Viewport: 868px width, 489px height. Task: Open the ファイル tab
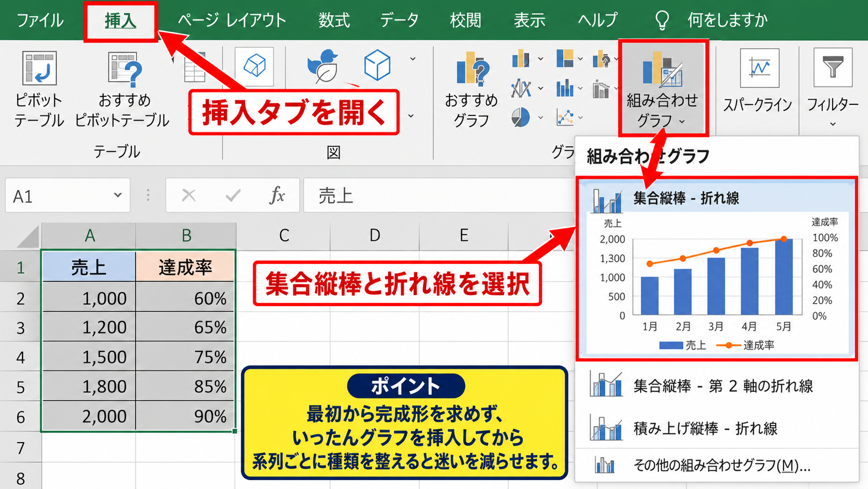pyautogui.click(x=39, y=20)
